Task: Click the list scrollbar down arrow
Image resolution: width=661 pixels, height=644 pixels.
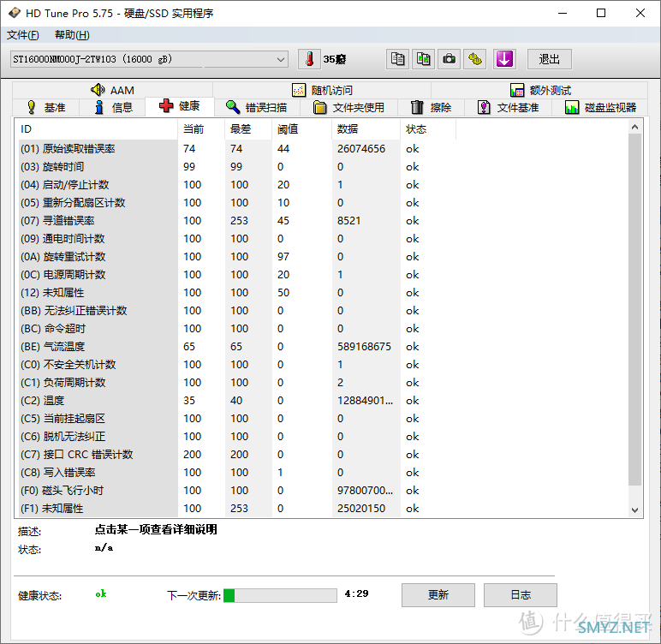Action: 634,510
